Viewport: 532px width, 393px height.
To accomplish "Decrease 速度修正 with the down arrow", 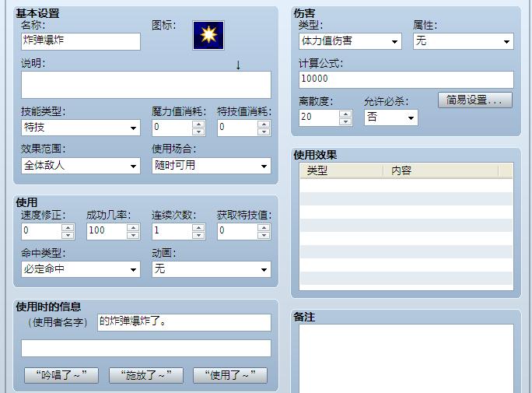I will pos(68,236).
